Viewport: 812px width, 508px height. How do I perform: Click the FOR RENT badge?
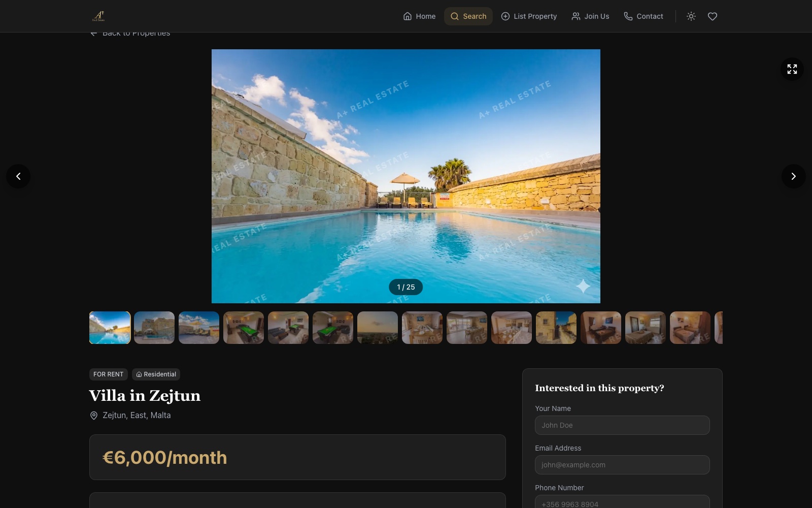tap(109, 374)
